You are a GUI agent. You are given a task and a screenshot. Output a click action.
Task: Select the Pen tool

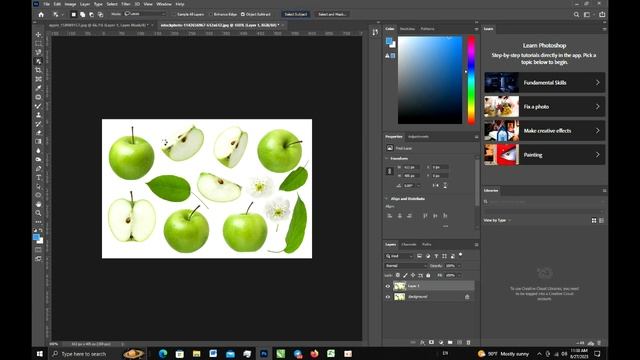38,169
